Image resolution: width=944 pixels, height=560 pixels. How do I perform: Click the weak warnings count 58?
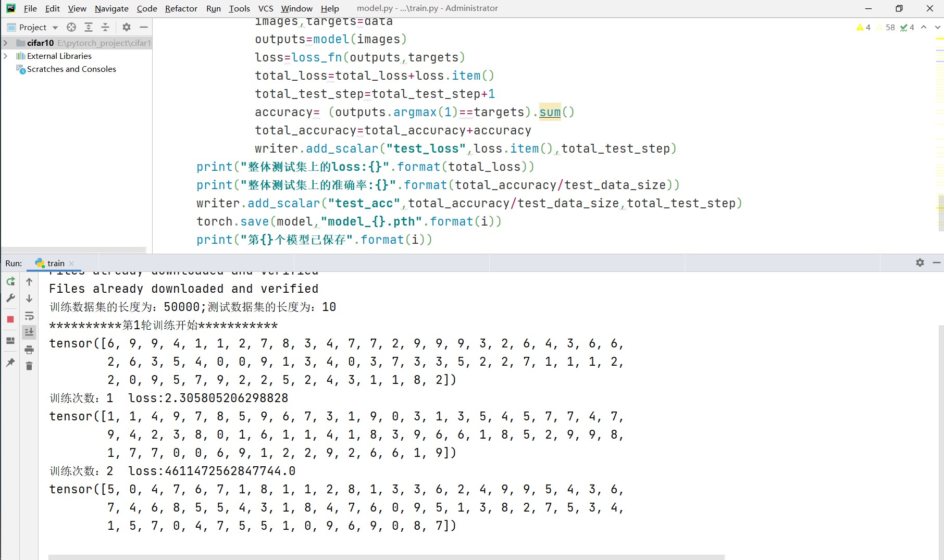(886, 27)
